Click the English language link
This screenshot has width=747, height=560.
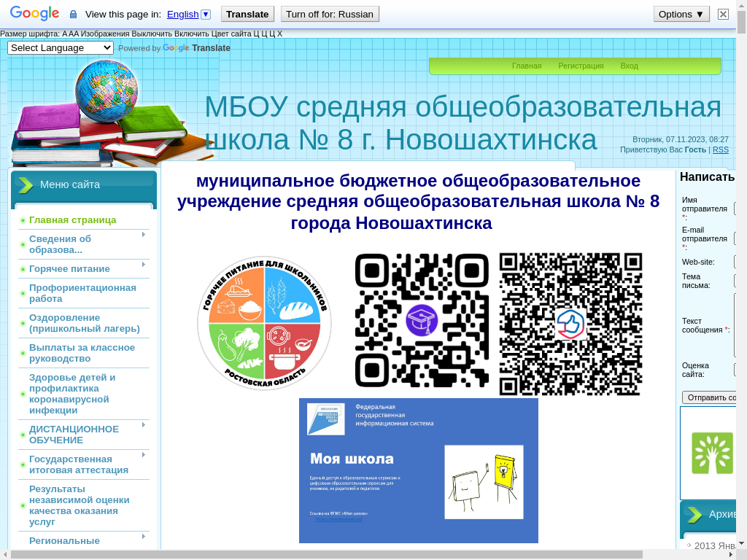pyautogui.click(x=182, y=15)
